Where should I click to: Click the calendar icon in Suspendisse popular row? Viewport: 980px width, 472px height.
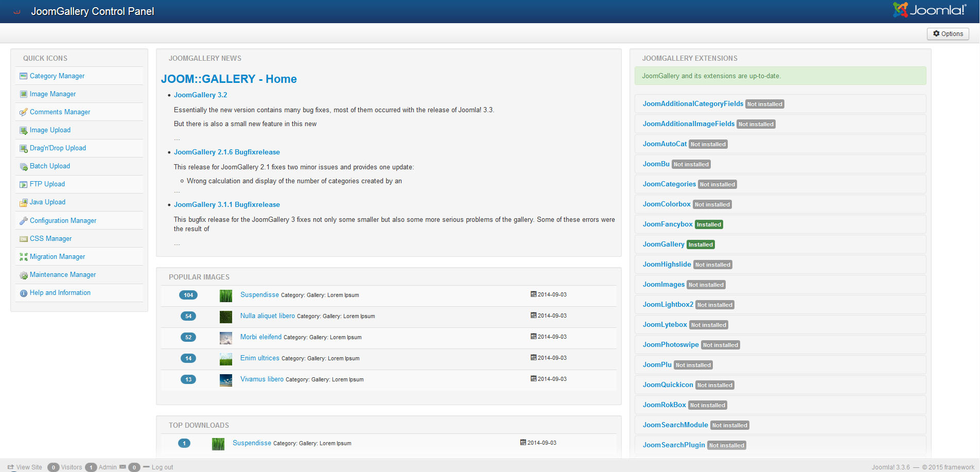[533, 294]
